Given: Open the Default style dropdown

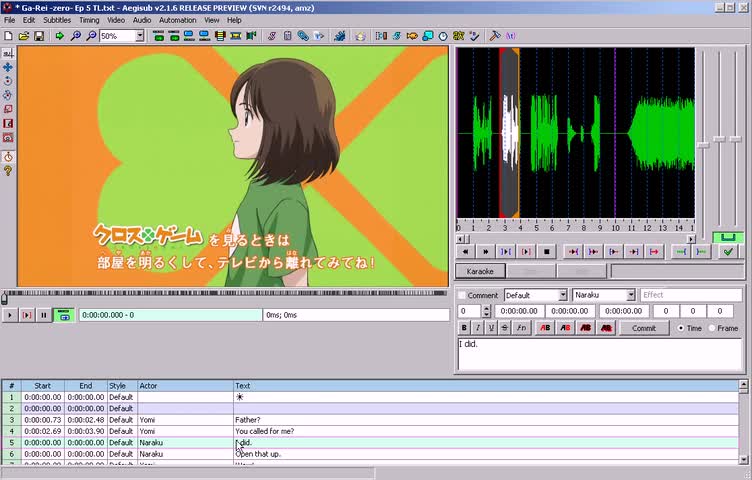Looking at the screenshot, I should point(563,295).
